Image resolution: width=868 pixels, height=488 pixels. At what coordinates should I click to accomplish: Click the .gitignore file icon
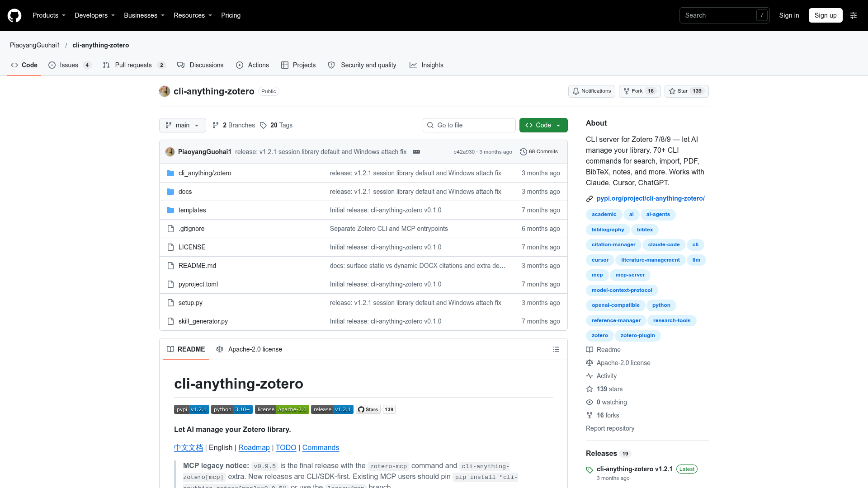170,229
